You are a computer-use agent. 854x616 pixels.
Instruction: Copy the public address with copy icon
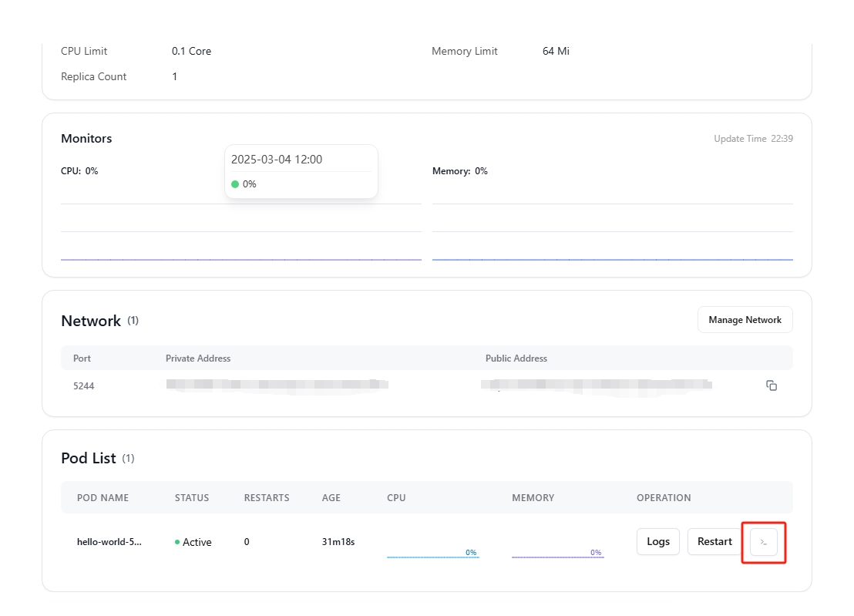coord(772,385)
